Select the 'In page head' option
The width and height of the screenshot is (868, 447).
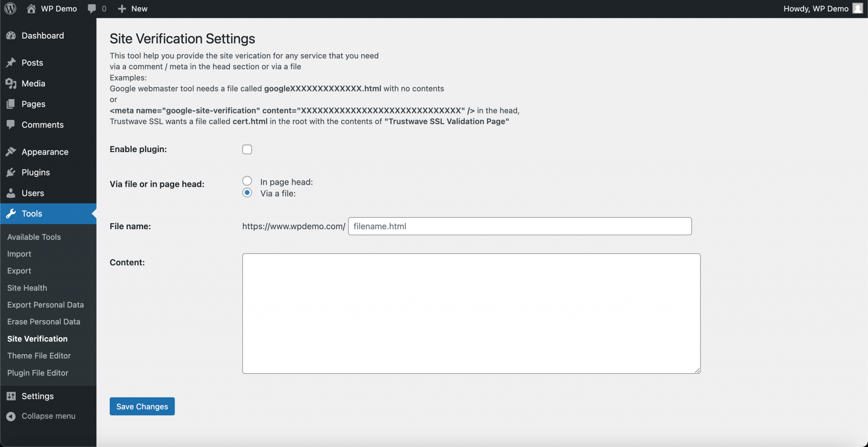pos(247,180)
